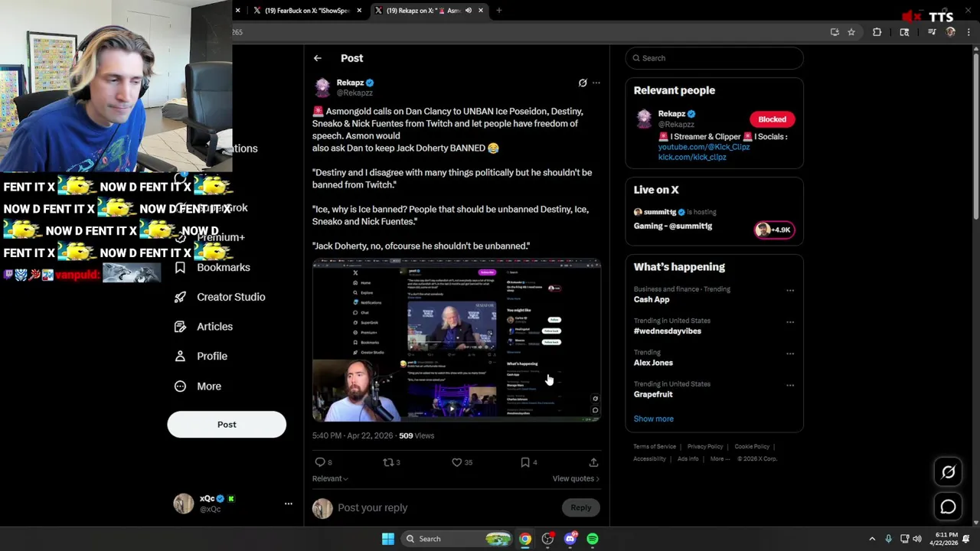Open Privacy Policy footer link
The image size is (980, 551).
pyautogui.click(x=705, y=446)
